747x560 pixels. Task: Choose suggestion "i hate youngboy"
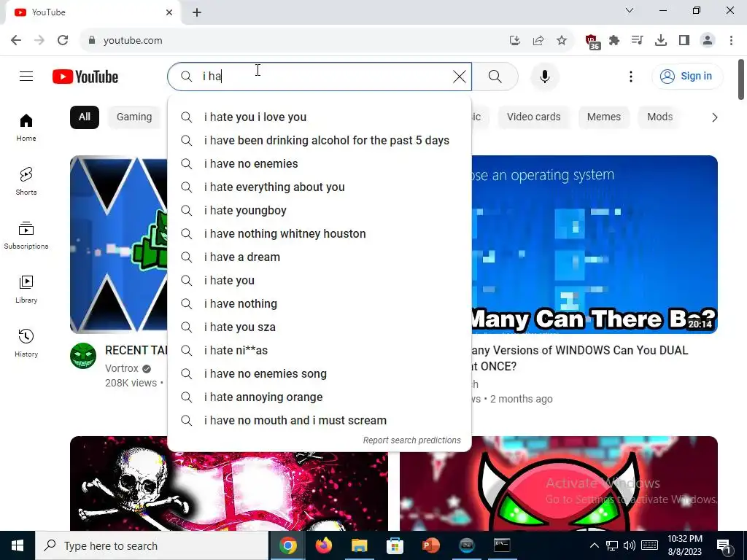click(320, 211)
